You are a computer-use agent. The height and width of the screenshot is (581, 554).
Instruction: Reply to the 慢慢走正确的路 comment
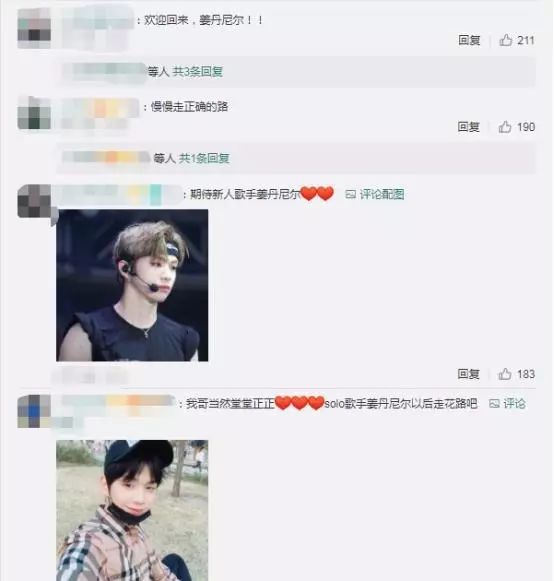[x=468, y=127]
